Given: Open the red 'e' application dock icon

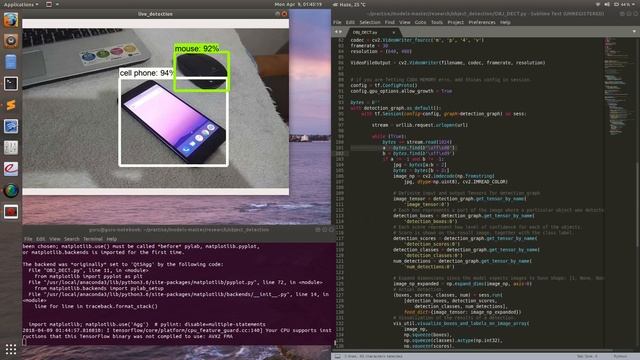Looking at the screenshot, I should (x=11, y=169).
